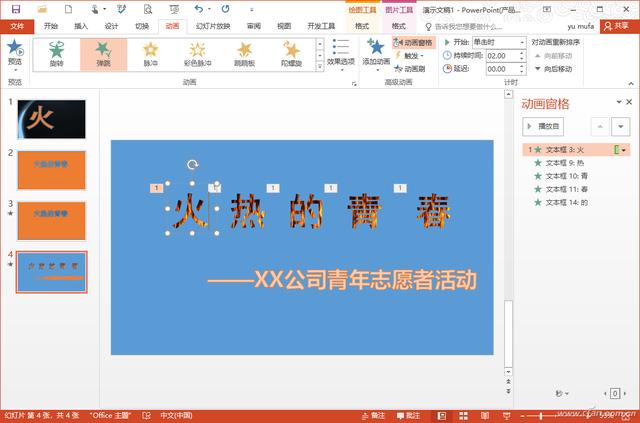Switch to the 设计 Design tab

pyautogui.click(x=111, y=26)
